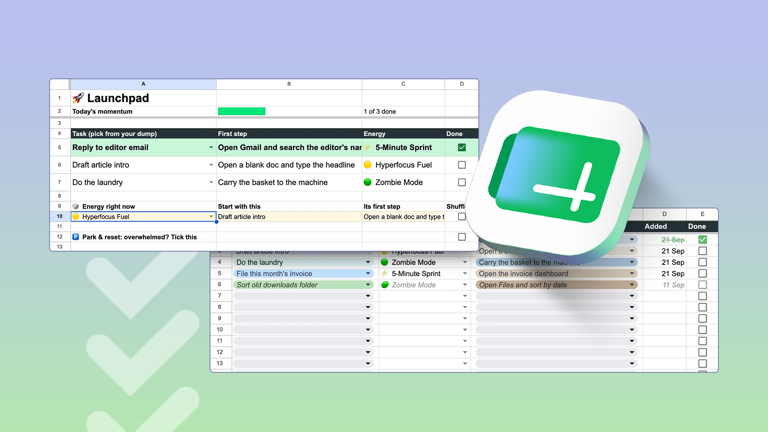
Task: Open dropdown arrow for Draft article intro task
Action: (x=211, y=165)
